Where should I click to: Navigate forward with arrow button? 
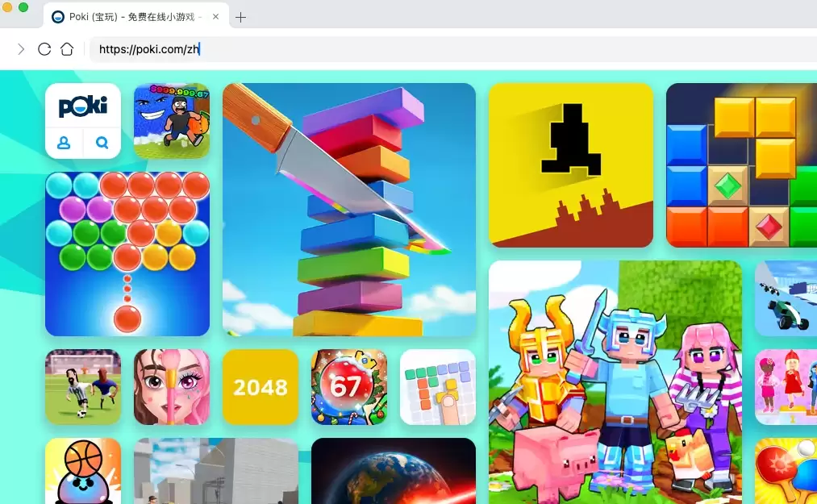pyautogui.click(x=21, y=49)
